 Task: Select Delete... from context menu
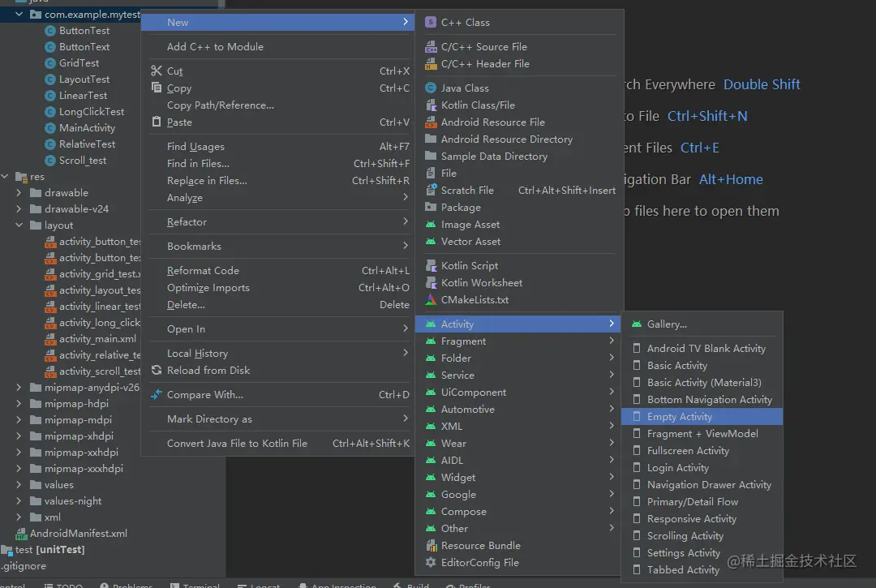[277, 304]
